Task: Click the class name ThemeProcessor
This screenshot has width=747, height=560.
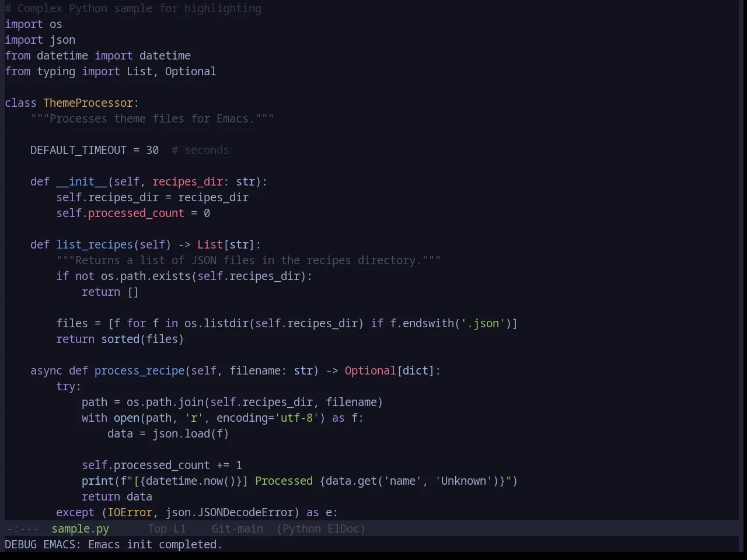Action: pos(88,103)
